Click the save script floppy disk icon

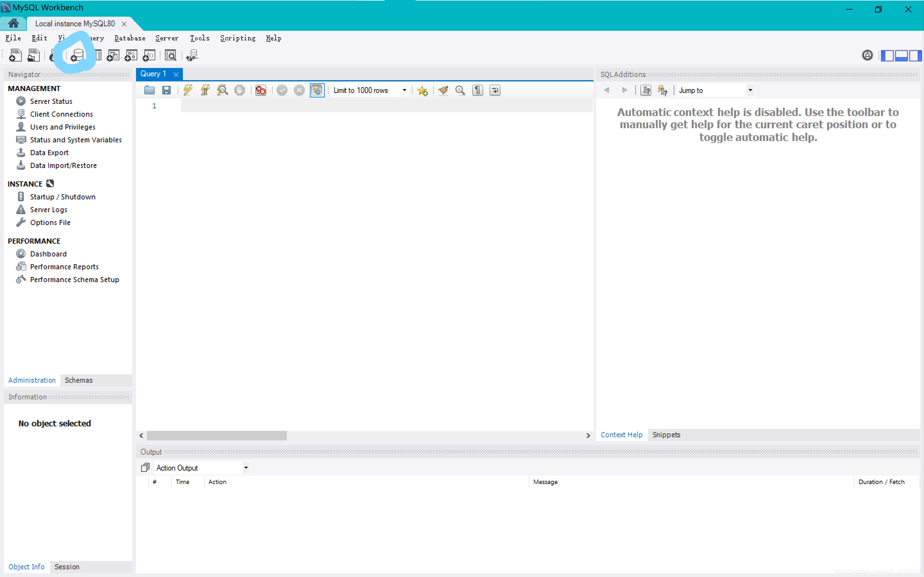[167, 90]
